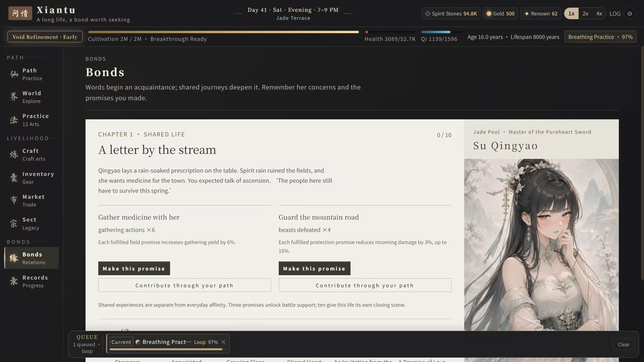Click the Void Refinement Early realm badge
Image resolution: width=644 pixels, height=362 pixels.
pos(45,37)
